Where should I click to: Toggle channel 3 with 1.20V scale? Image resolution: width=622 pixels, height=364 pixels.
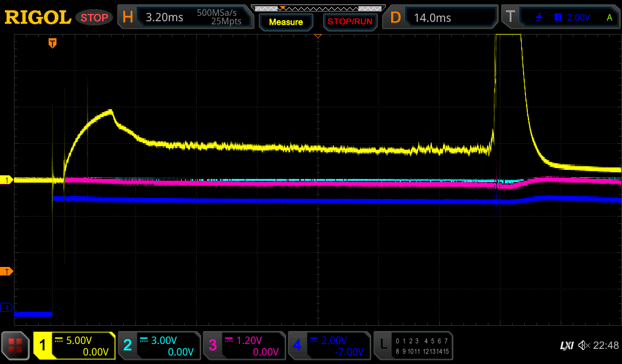[x=244, y=345]
